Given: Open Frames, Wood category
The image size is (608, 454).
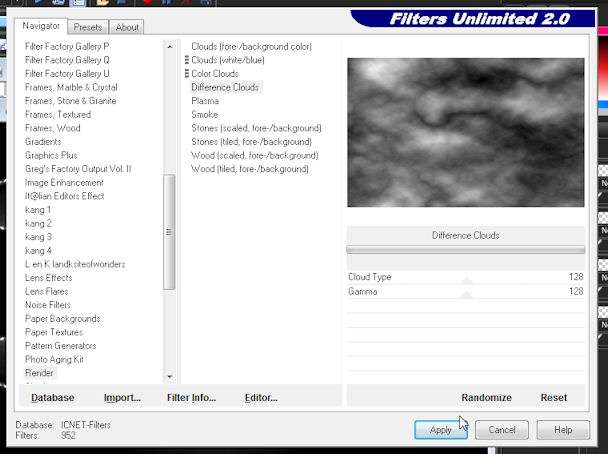Looking at the screenshot, I should (x=52, y=128).
